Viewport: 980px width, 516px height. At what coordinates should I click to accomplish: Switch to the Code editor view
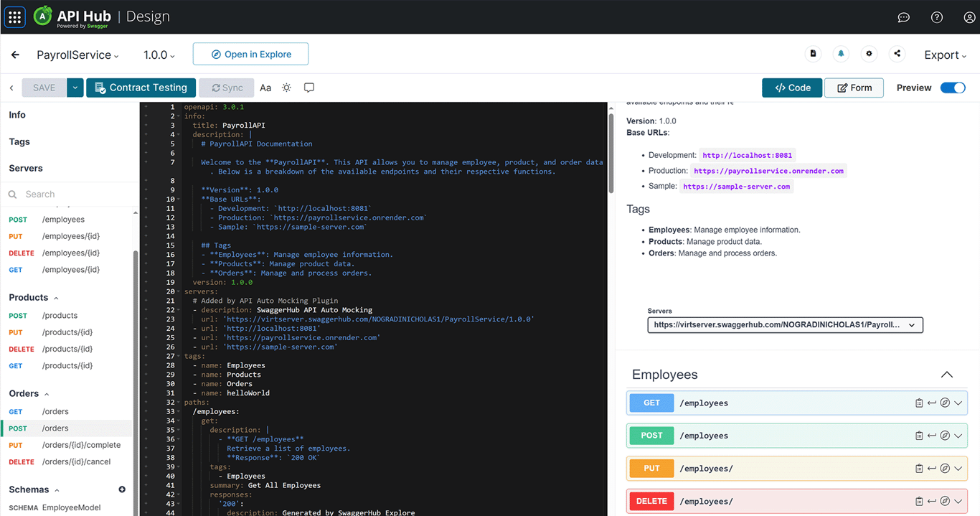[792, 88]
